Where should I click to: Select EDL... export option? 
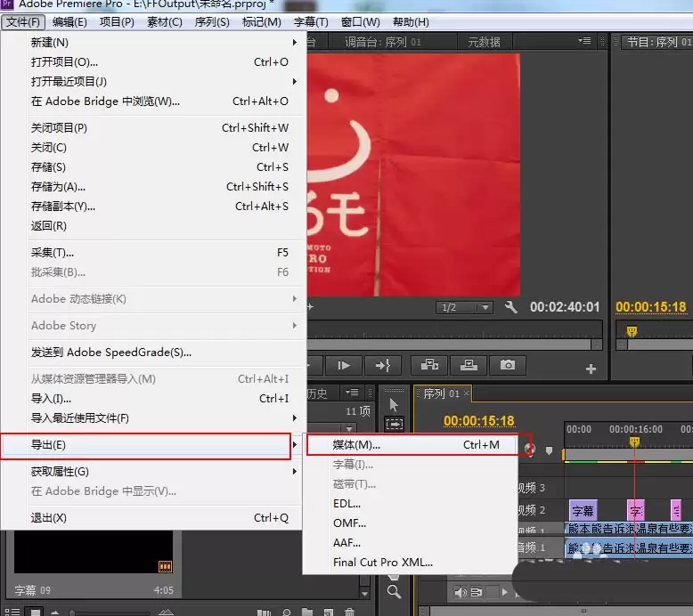click(x=411, y=504)
